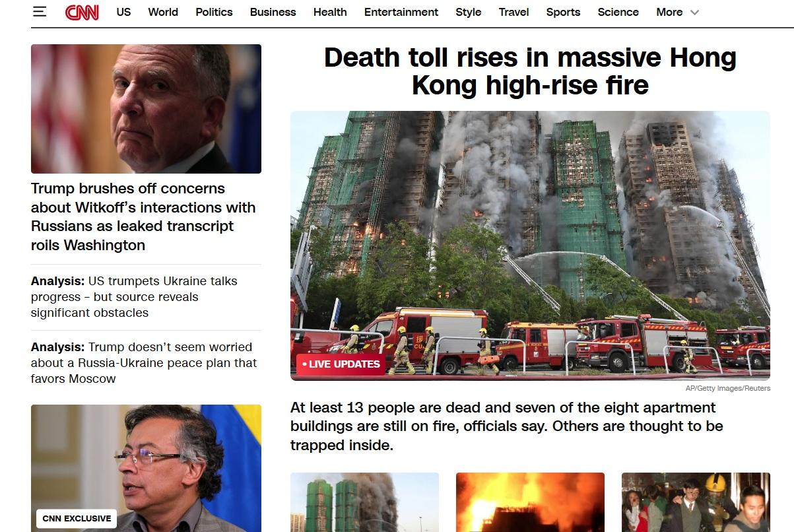Open analysis on Russia-Ukraine peace plan
Viewport: 794px width, 532px height.
[x=144, y=363]
